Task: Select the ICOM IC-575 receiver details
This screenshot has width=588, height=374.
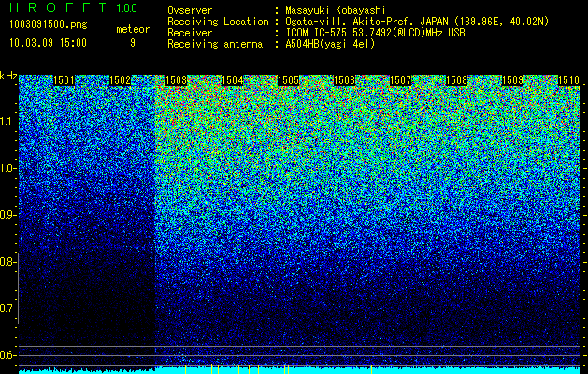Action: (x=375, y=33)
